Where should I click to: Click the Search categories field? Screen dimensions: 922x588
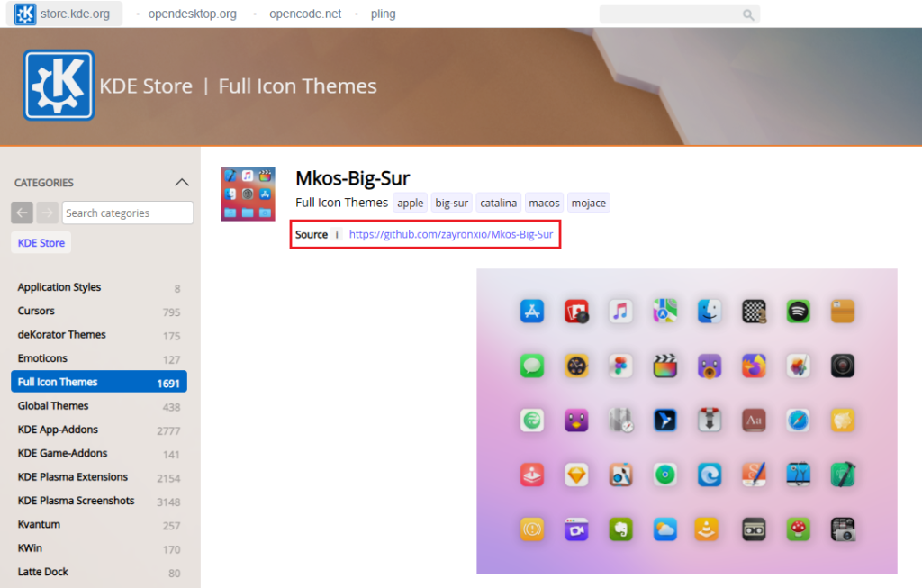pyautogui.click(x=128, y=213)
